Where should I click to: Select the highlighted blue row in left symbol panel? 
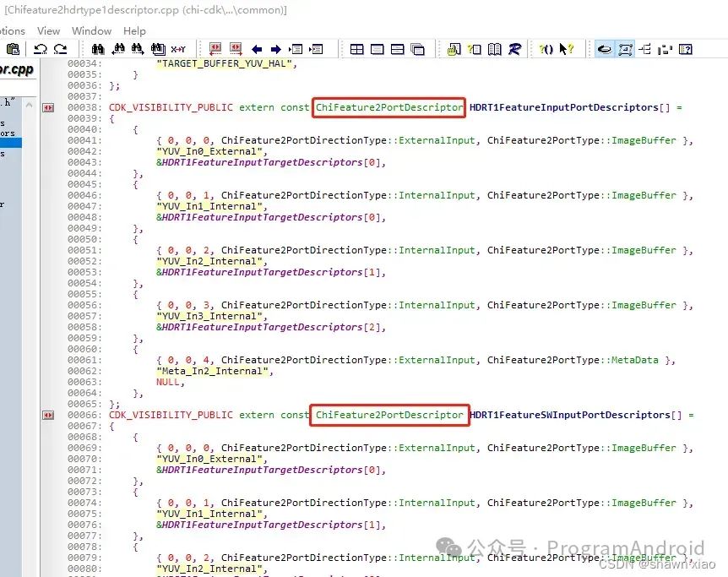11,143
